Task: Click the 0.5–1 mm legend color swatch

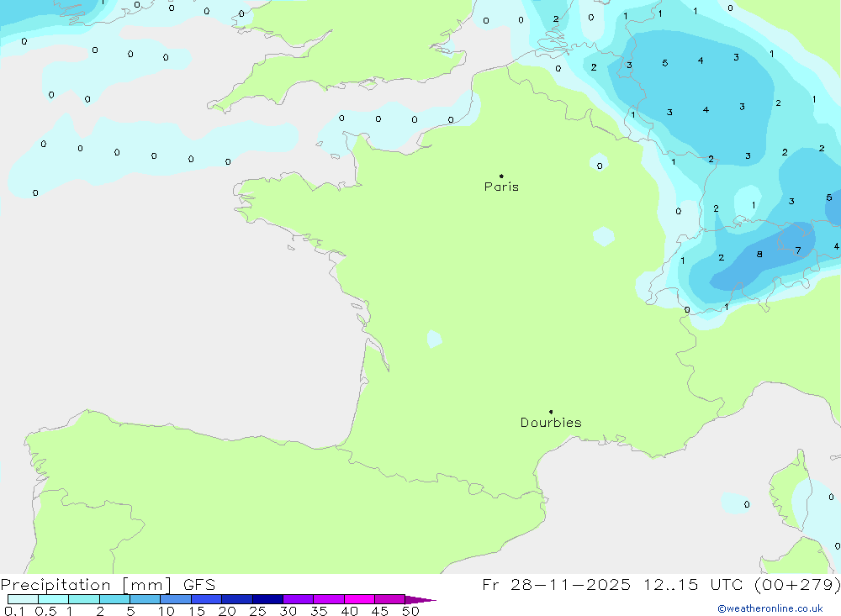Action: 54,599
